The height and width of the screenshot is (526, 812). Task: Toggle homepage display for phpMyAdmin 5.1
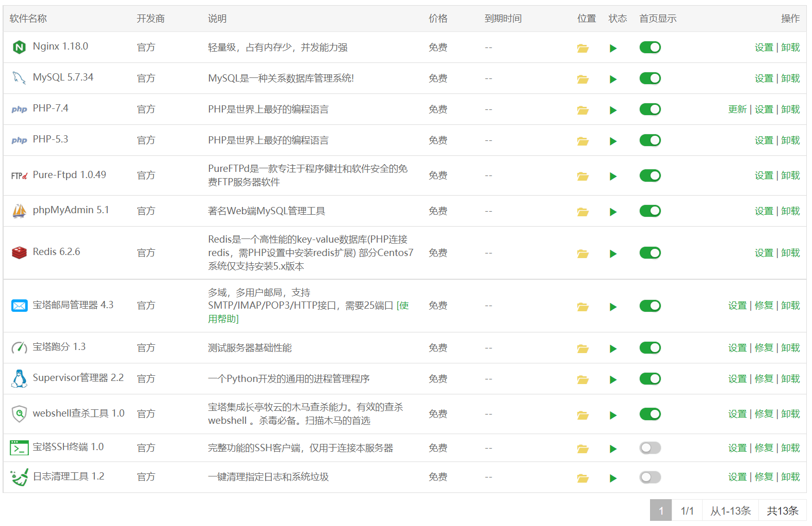pyautogui.click(x=650, y=211)
